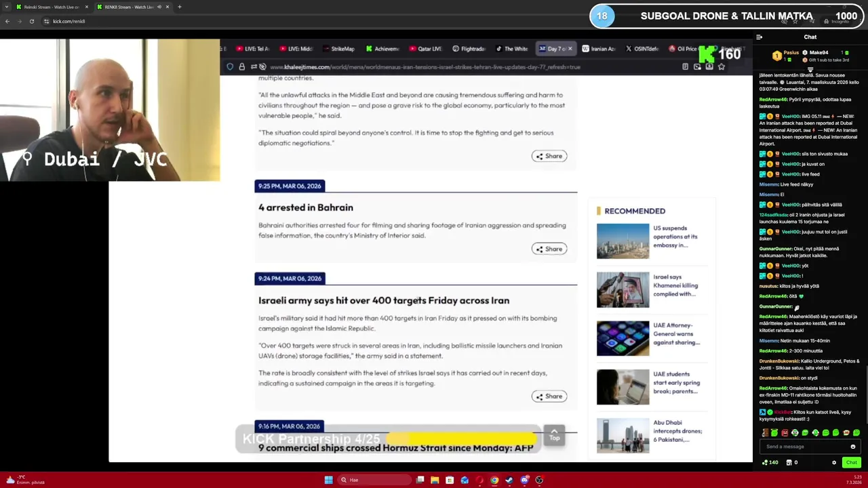Open the emote picker in message box
This screenshot has height=488, width=868.
click(853, 447)
